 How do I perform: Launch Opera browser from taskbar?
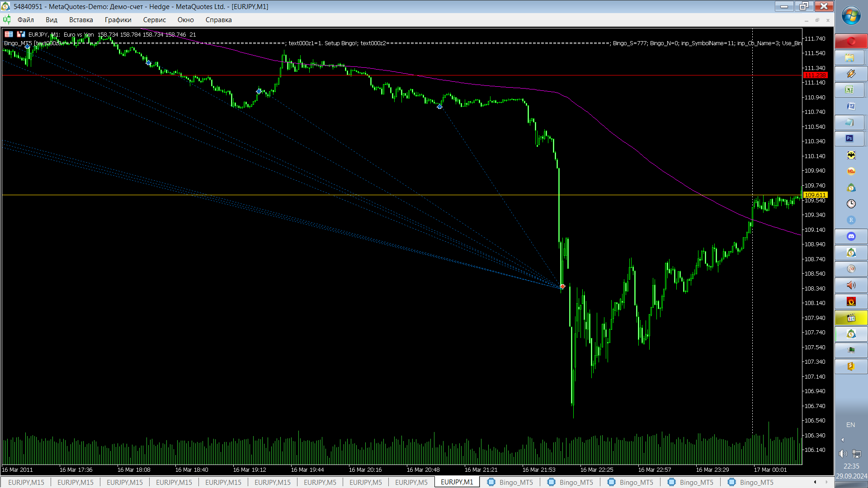click(x=851, y=42)
